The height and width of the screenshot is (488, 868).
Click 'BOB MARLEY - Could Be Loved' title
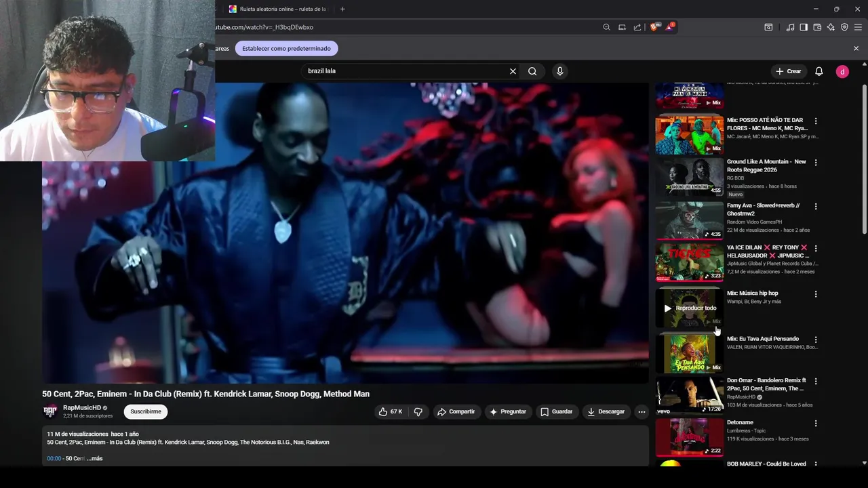[766, 464]
